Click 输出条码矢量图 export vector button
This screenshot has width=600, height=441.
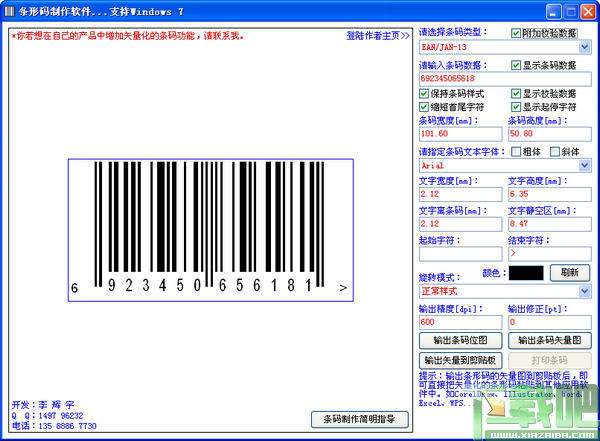pos(550,340)
